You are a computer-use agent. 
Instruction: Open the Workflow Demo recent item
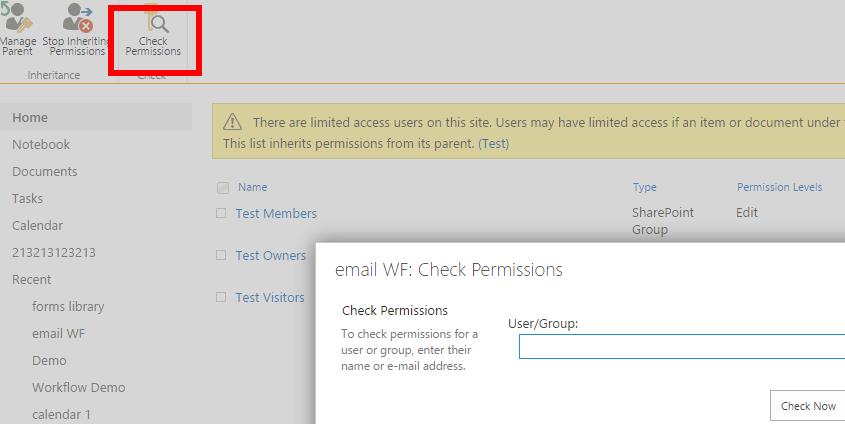tap(78, 387)
